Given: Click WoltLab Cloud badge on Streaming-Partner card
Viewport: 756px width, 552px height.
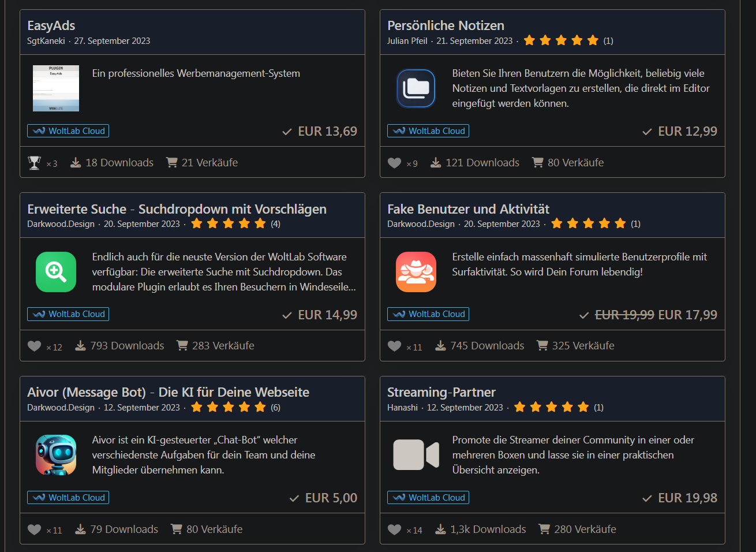Looking at the screenshot, I should (428, 498).
